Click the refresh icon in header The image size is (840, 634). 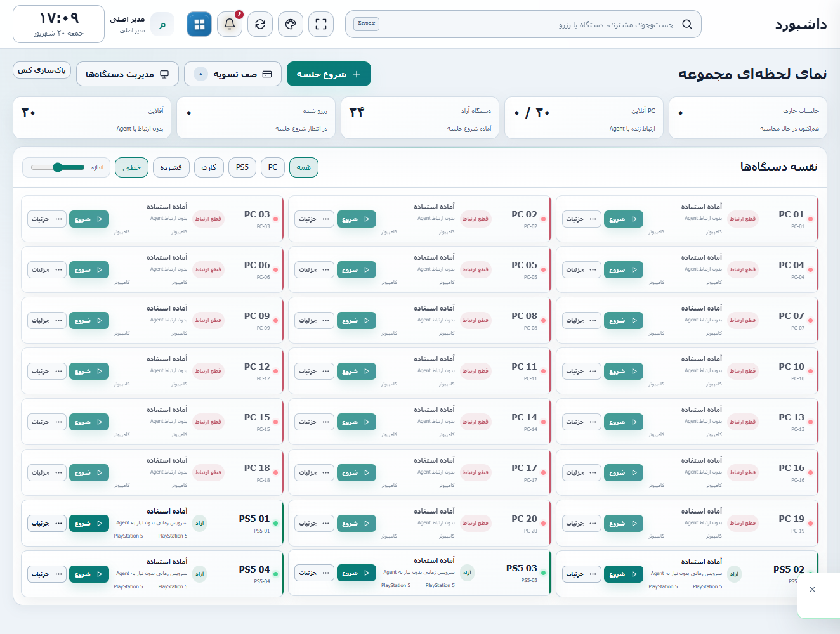(x=260, y=24)
